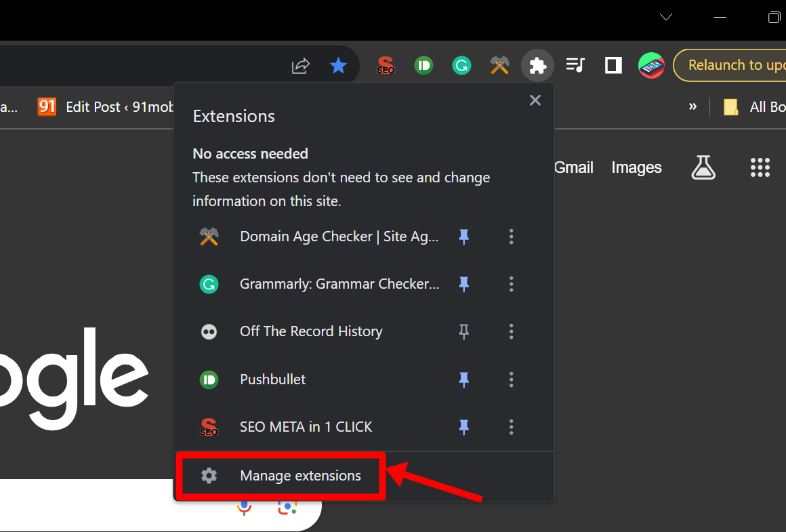The image size is (786, 532).
Task: Open the Images link
Action: point(636,167)
